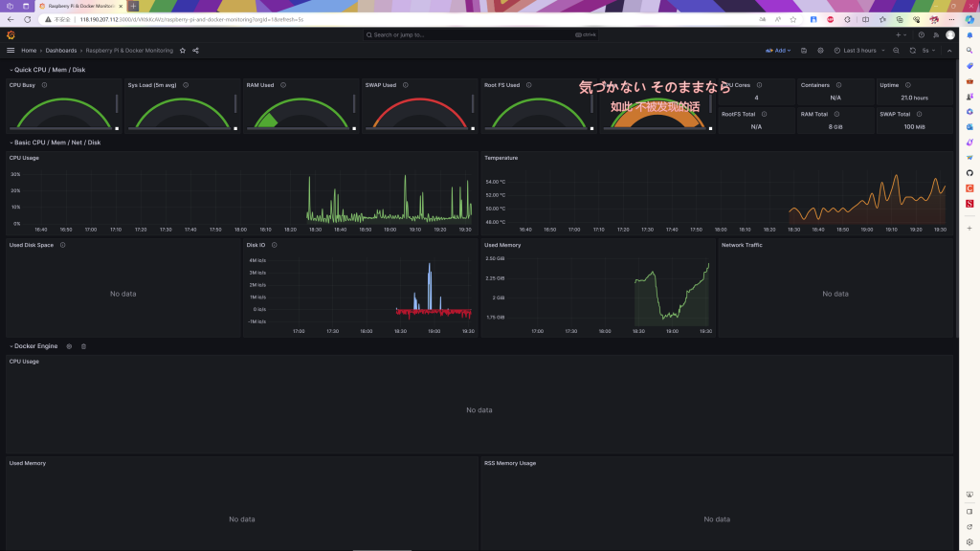Select the Raspberry Pi & Docker Monitoring browser tab
Image resolution: width=980 pixels, height=551 pixels.
click(x=80, y=7)
